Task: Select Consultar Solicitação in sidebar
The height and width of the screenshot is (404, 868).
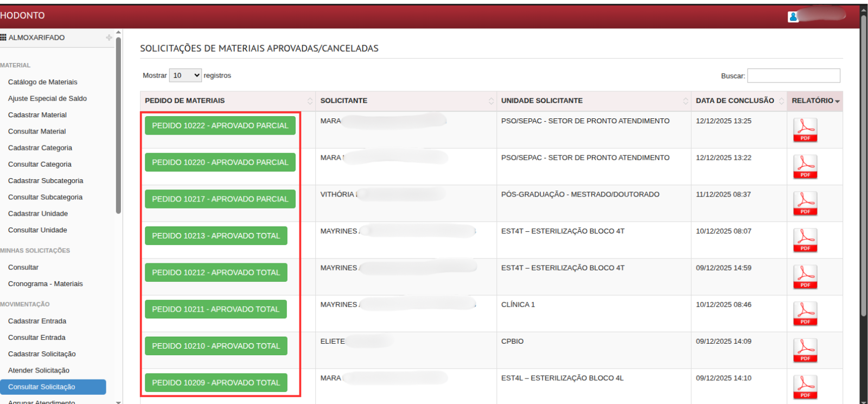Action: pos(42,387)
